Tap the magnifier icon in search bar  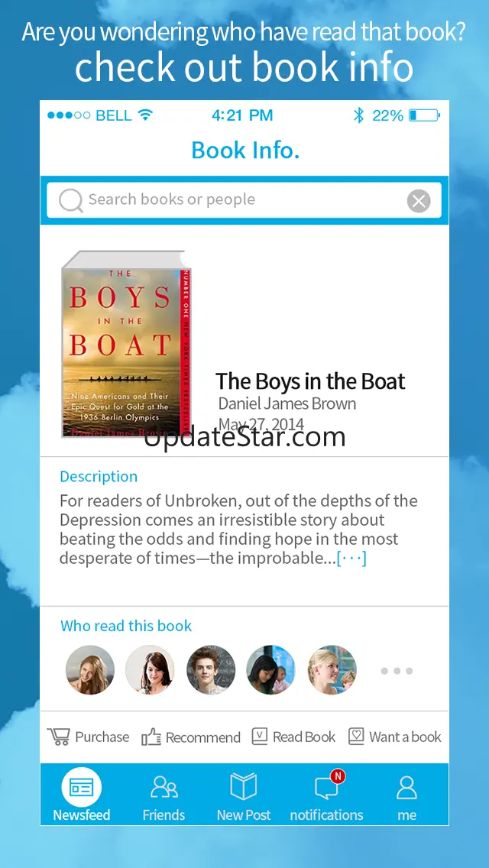(x=70, y=200)
